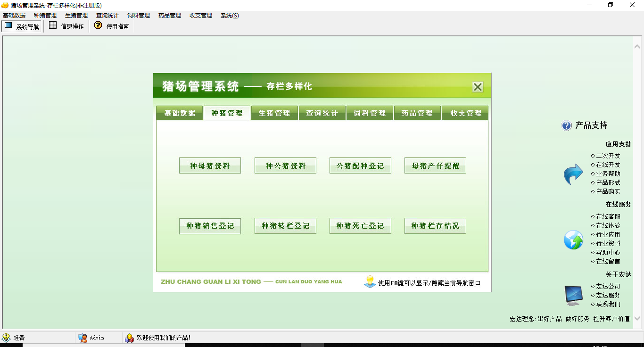Screen dimensions: 644x347
Task: Open the 系统(S) menu in the menu bar
Action: (230, 16)
